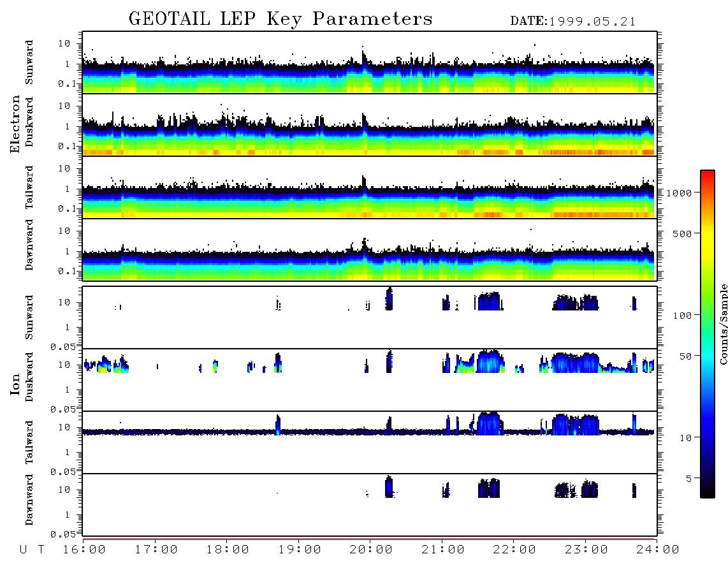Click the 'Sunward' label of the Electron group
This screenshot has height=561, width=728.
coord(29,62)
